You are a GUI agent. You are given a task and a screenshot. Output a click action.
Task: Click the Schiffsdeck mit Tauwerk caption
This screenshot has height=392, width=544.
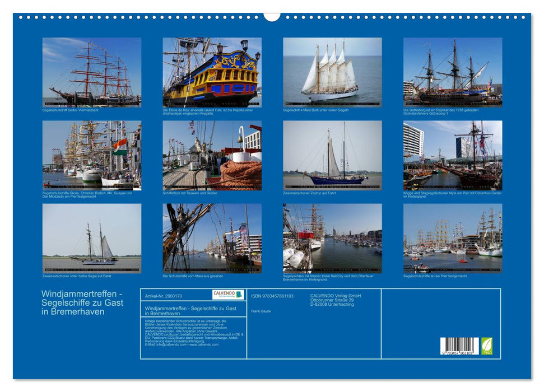190,193
